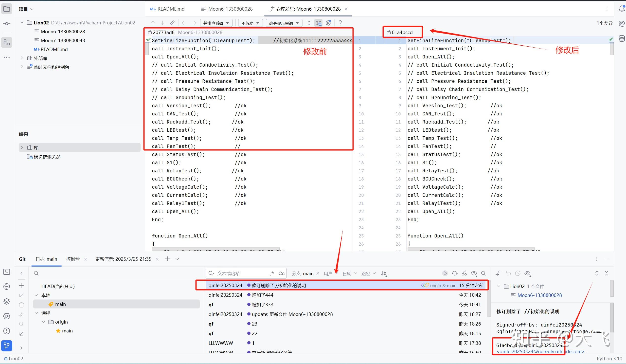Open the Commit tool window icon on left sidebar
The height and width of the screenshot is (364, 626).
pyautogui.click(x=6, y=23)
